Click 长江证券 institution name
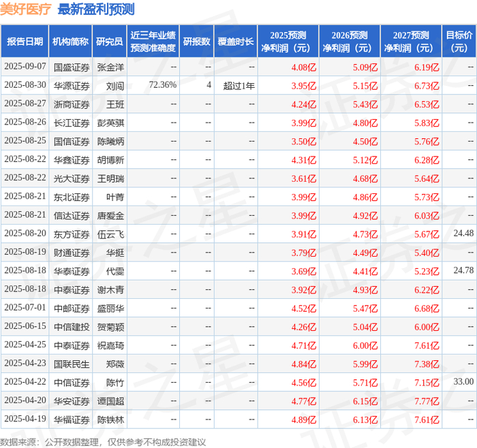 coord(72,123)
